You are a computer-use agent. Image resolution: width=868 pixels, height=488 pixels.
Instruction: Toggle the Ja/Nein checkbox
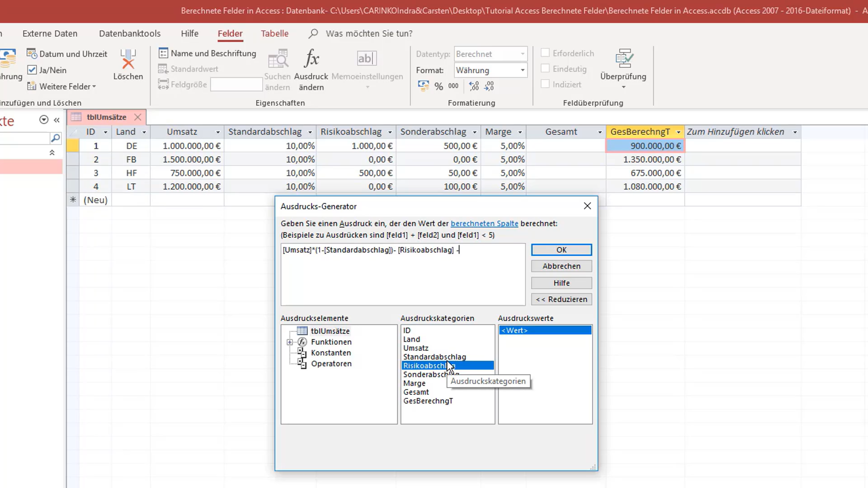(x=32, y=70)
